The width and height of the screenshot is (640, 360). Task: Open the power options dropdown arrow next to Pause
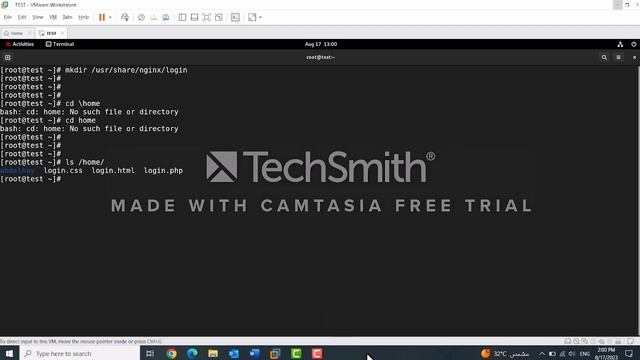click(110, 17)
